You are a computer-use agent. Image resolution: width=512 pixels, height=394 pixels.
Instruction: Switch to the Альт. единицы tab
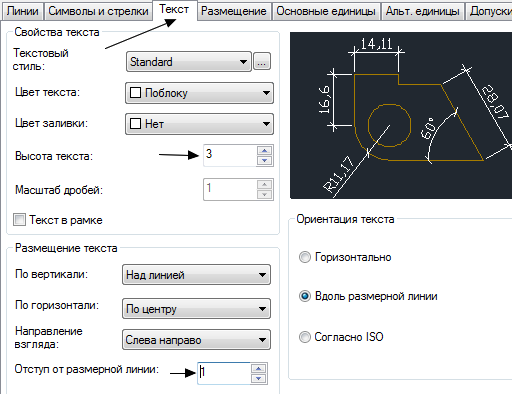coord(423,11)
